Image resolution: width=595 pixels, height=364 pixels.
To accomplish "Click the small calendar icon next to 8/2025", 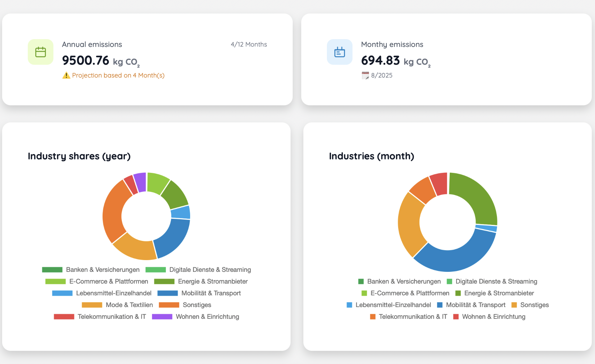I will 365,75.
